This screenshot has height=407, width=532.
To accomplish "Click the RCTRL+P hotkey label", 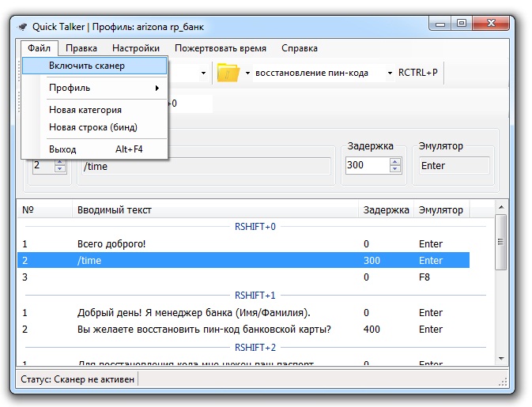I will pyautogui.click(x=417, y=73).
